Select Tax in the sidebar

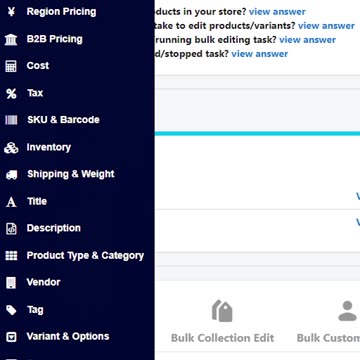point(35,93)
